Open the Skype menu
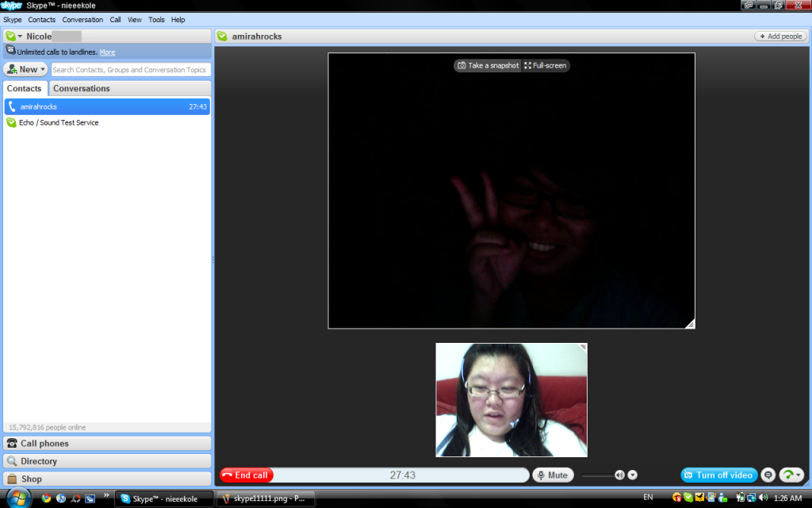The height and width of the screenshot is (508, 812). pyautogui.click(x=13, y=20)
